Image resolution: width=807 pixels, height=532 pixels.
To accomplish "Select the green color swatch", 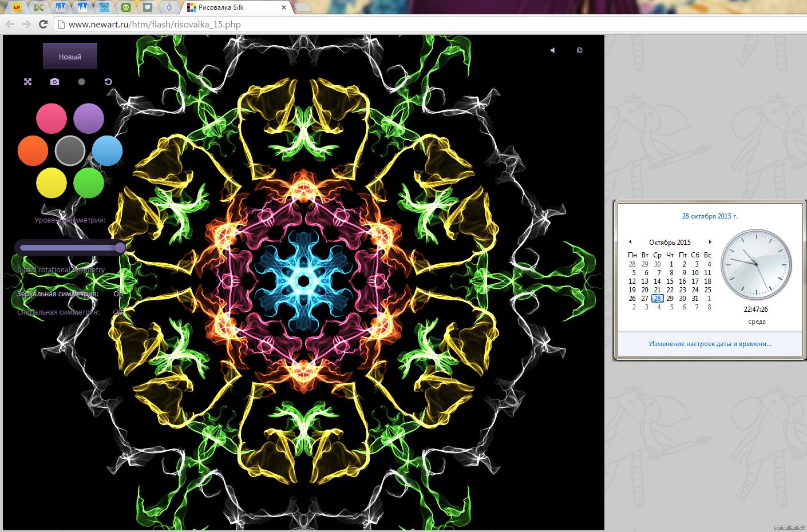I will 89,182.
